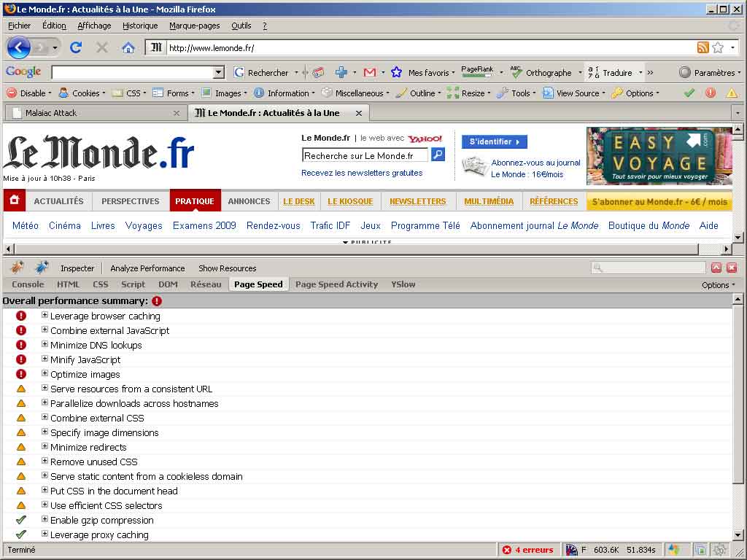The image size is (747, 560).
Task: Open the Disable menu in Web Developer toolbar
Action: pos(28,93)
